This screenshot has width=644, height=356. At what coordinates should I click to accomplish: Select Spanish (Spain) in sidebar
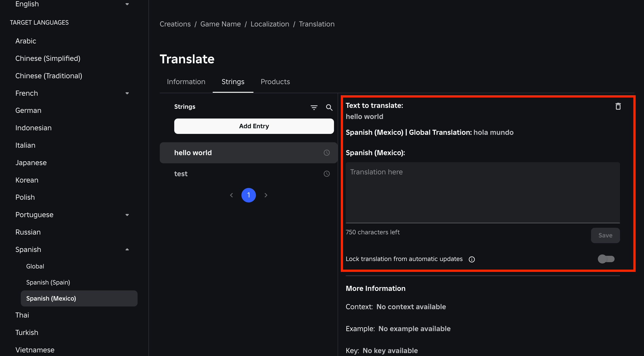[x=48, y=282]
